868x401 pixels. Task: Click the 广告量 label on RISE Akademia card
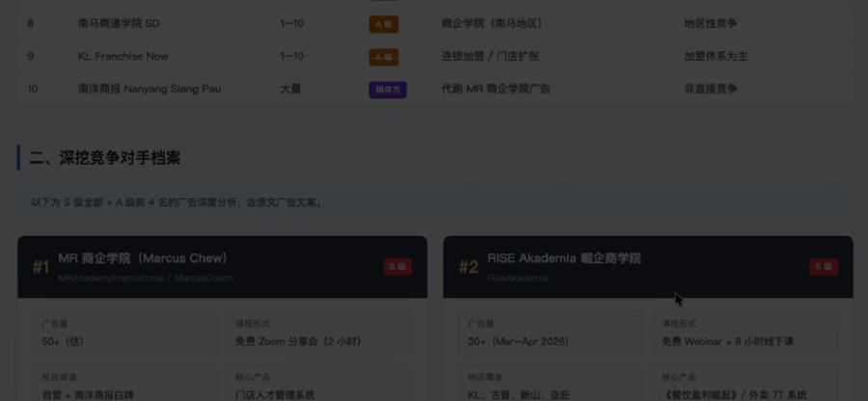pyautogui.click(x=480, y=324)
